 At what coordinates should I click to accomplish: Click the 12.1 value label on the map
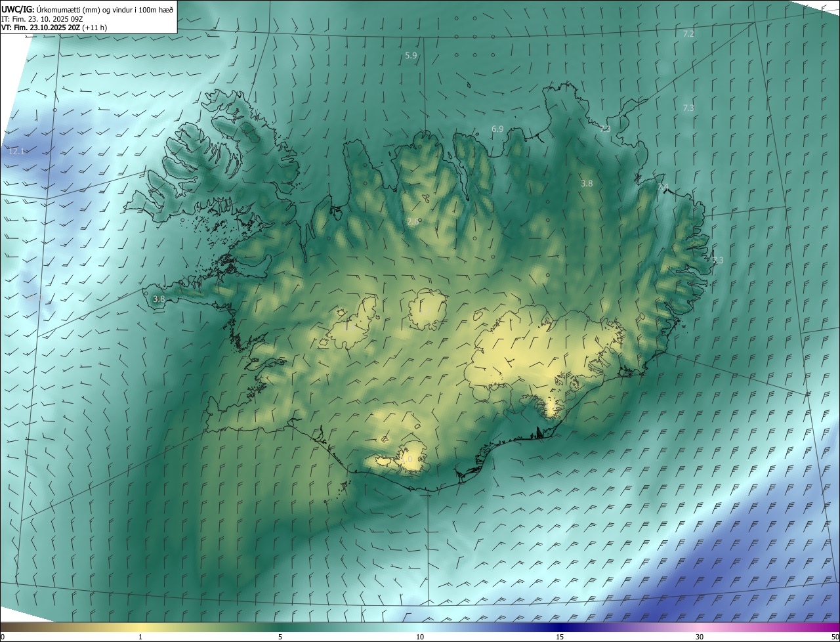(x=16, y=152)
